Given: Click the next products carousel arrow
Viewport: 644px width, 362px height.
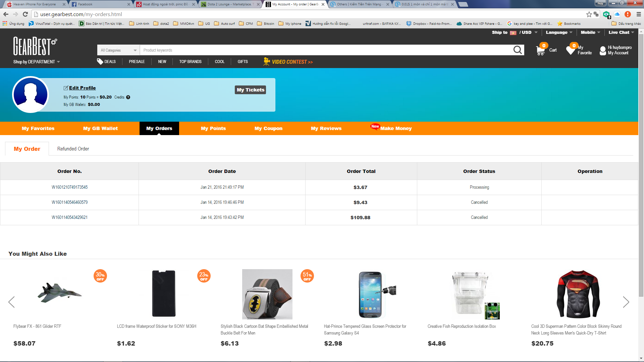Looking at the screenshot, I should (626, 302).
